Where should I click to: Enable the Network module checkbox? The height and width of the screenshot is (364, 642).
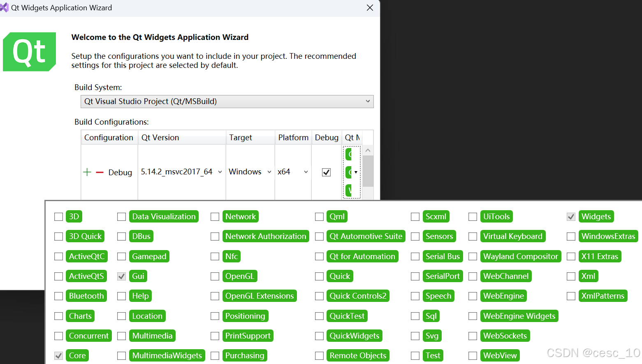click(215, 217)
